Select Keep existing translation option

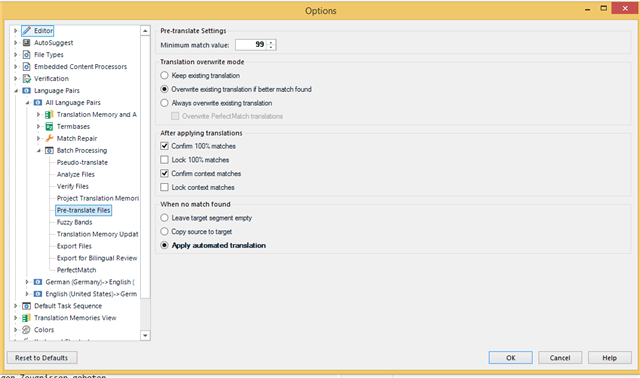[164, 76]
